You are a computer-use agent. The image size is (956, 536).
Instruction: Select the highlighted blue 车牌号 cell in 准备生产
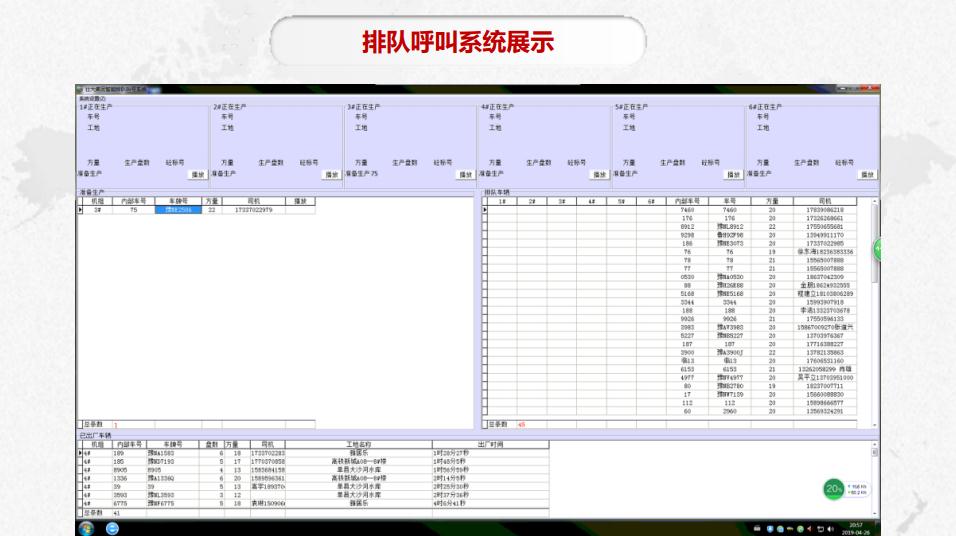(x=178, y=210)
